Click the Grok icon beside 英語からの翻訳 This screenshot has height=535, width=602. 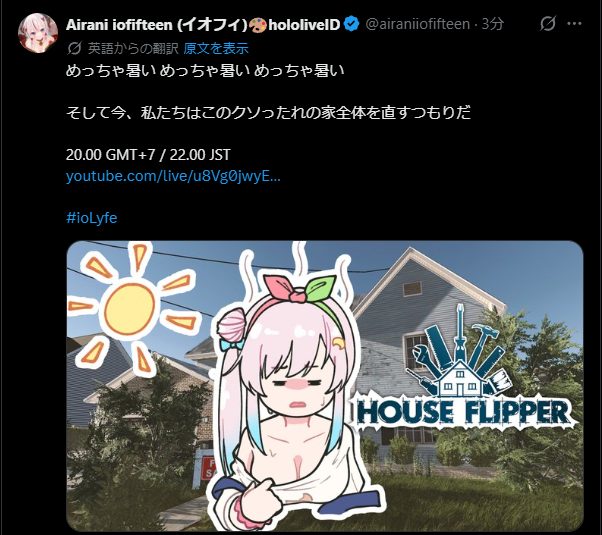[x=74, y=48]
